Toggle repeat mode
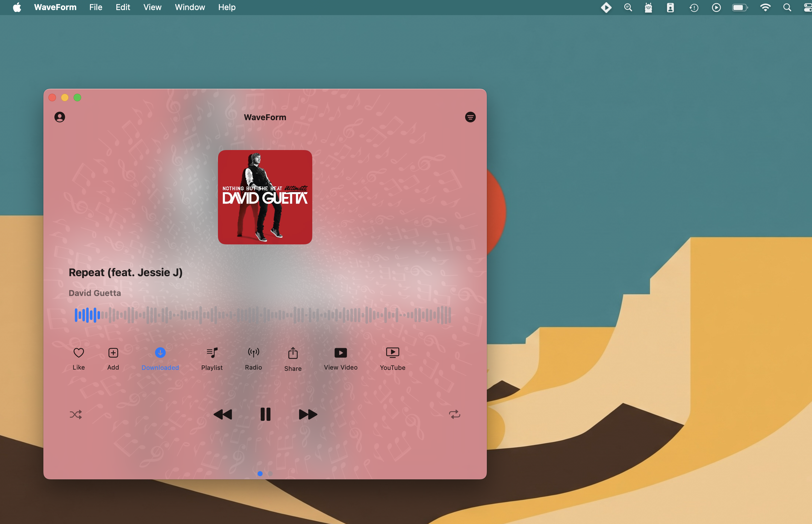The width and height of the screenshot is (812, 524). click(x=454, y=415)
